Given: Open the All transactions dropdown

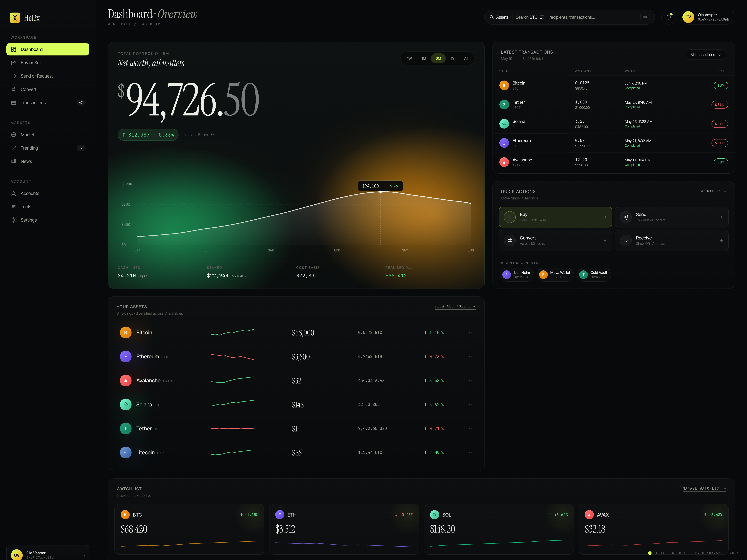Looking at the screenshot, I should (706, 55).
